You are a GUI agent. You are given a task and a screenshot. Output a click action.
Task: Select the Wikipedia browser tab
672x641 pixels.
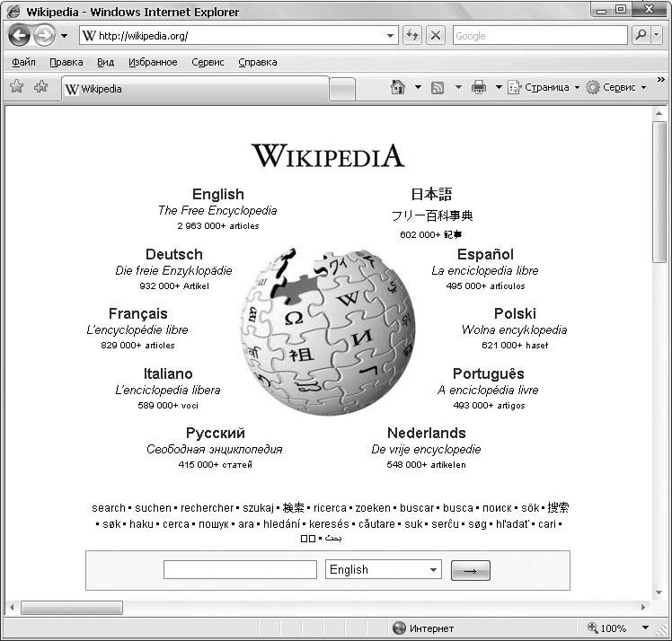coord(193,89)
